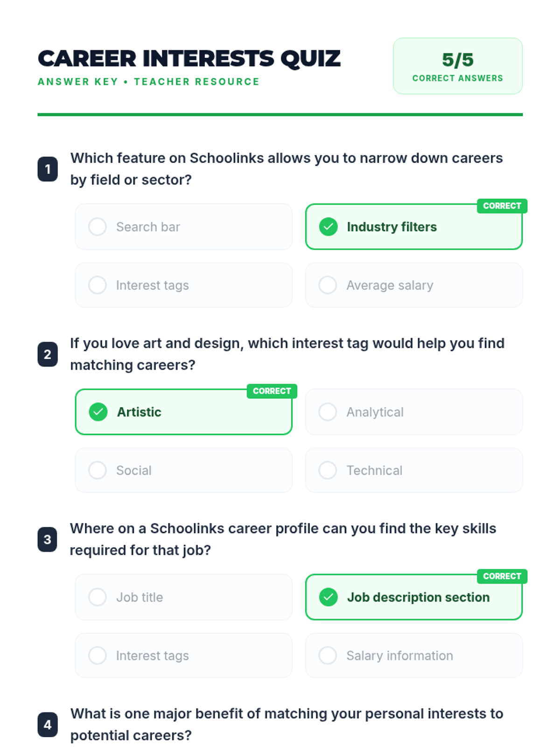The width and height of the screenshot is (560, 747).
Task: Select Salary information answer option
Action: point(414,655)
